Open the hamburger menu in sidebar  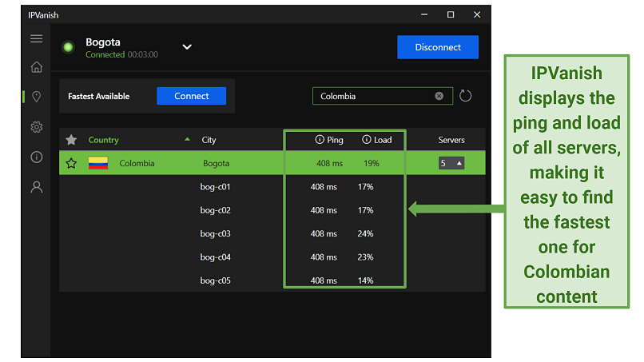36,38
